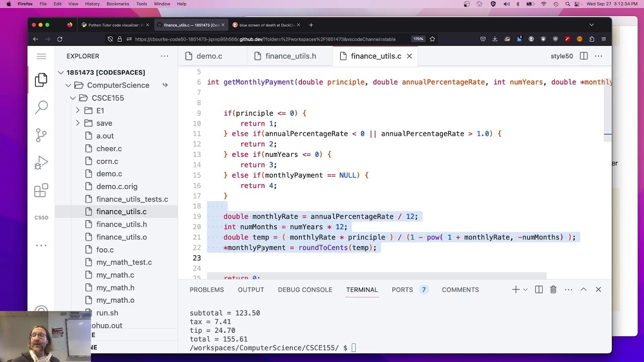Image resolution: width=644 pixels, height=362 pixels.
Task: Open the terminal launch profile dropdown
Action: [x=525, y=290]
